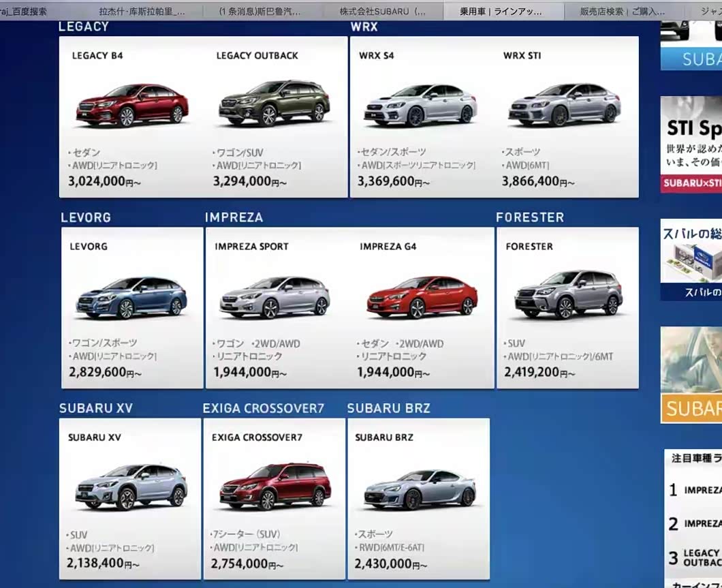Click the Legacy Outback price 3,294,000円
Viewport: 722px width, 588px height.
click(249, 181)
